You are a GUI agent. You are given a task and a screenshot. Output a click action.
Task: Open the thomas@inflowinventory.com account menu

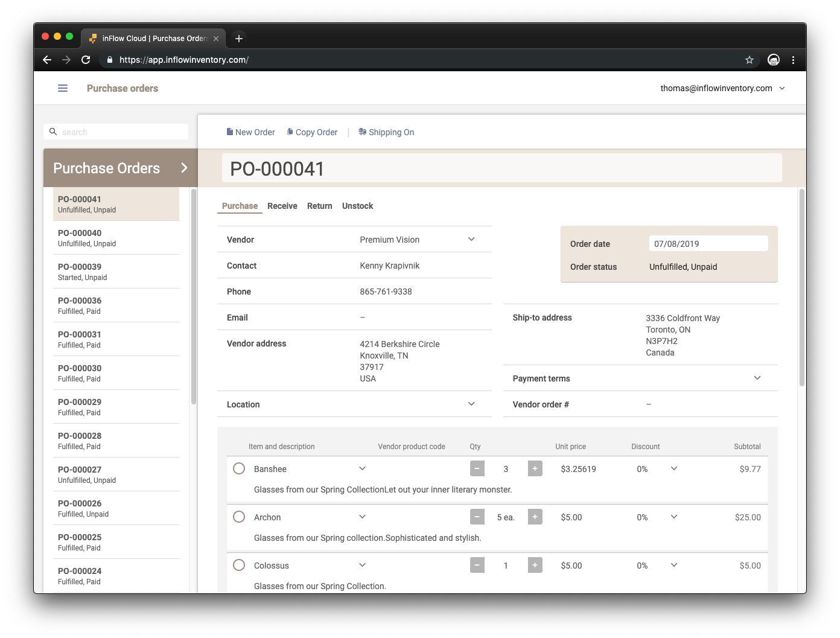pyautogui.click(x=722, y=88)
